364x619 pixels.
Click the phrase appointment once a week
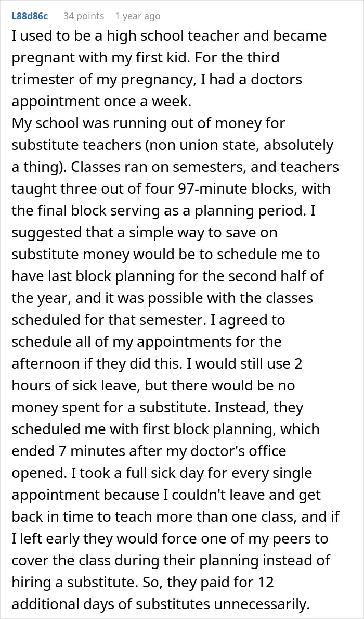coord(101,102)
